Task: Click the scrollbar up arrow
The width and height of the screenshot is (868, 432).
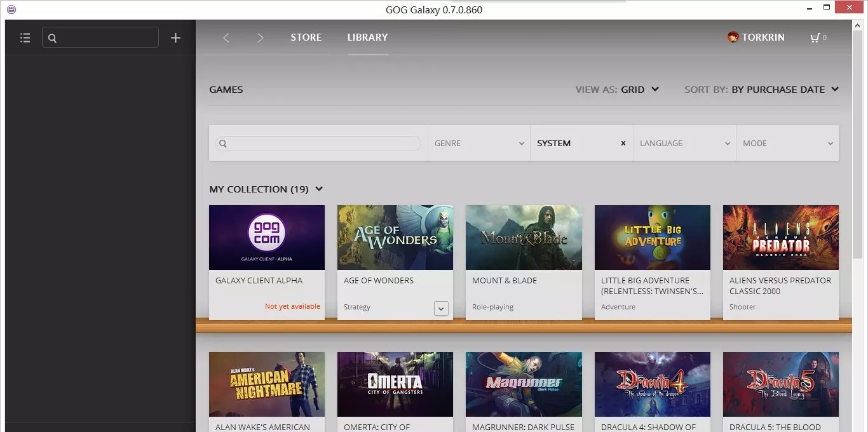Action: pos(858,27)
